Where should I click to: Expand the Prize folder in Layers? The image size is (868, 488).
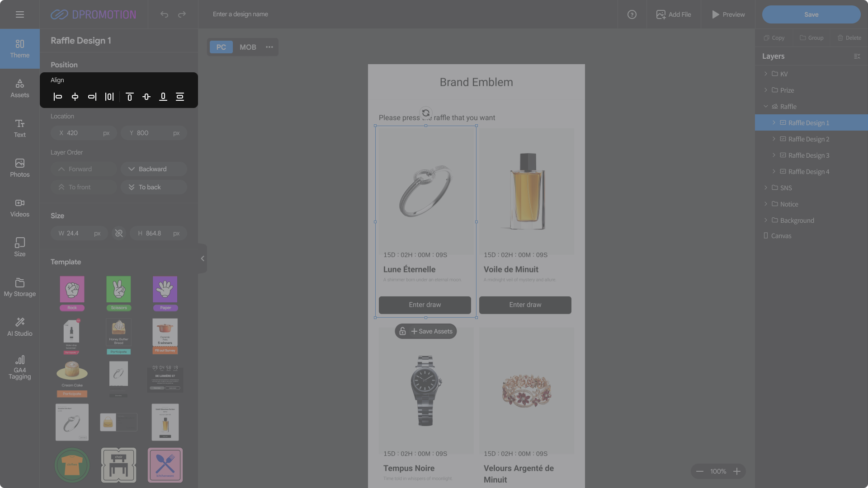(766, 90)
